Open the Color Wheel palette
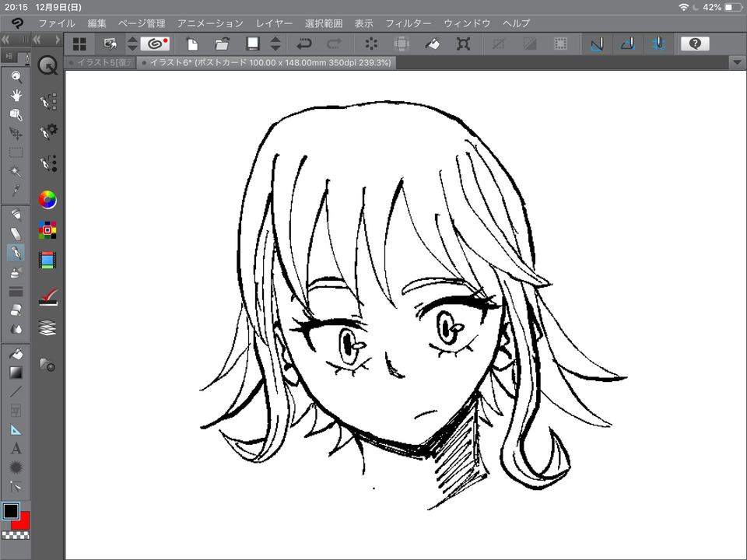The width and height of the screenshot is (747, 560). [x=47, y=200]
